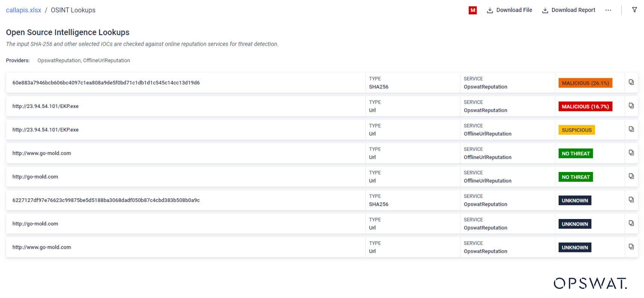
Task: Click SHA256 type in the 6227127 hash row
Action: pyautogui.click(x=378, y=204)
